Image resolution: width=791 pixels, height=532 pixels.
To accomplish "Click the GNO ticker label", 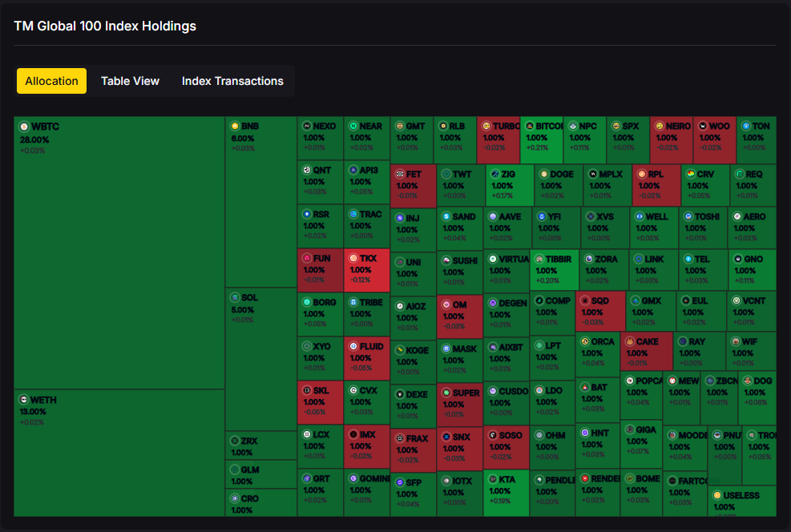I will (753, 260).
